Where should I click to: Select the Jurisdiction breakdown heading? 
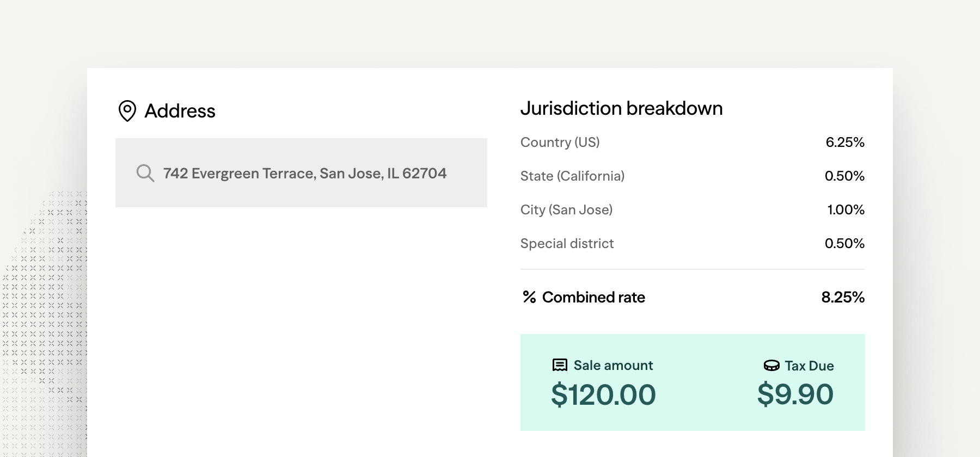(621, 108)
